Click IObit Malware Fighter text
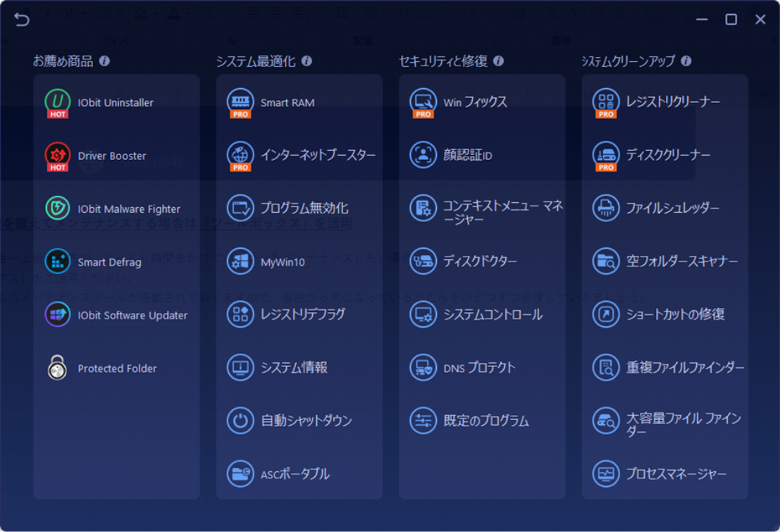 coord(129,209)
